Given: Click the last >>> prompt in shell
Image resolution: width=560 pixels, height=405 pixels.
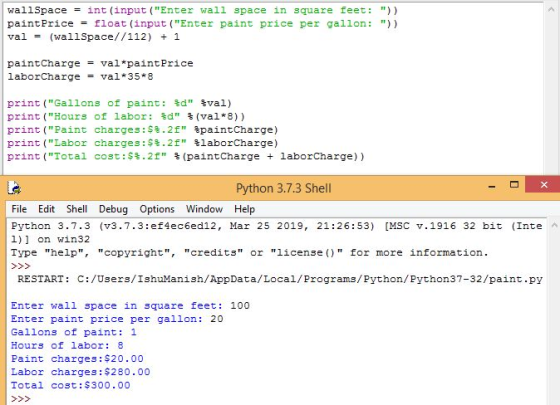Looking at the screenshot, I should pos(20,399).
